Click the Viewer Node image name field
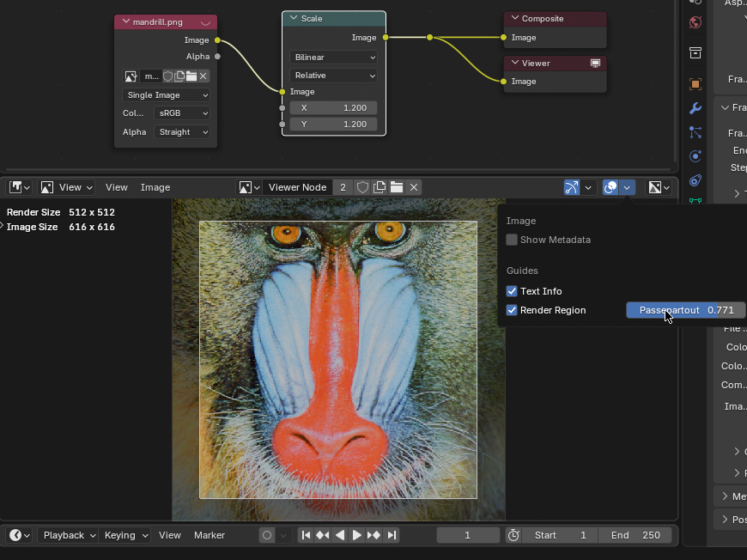747x560 pixels. (297, 187)
